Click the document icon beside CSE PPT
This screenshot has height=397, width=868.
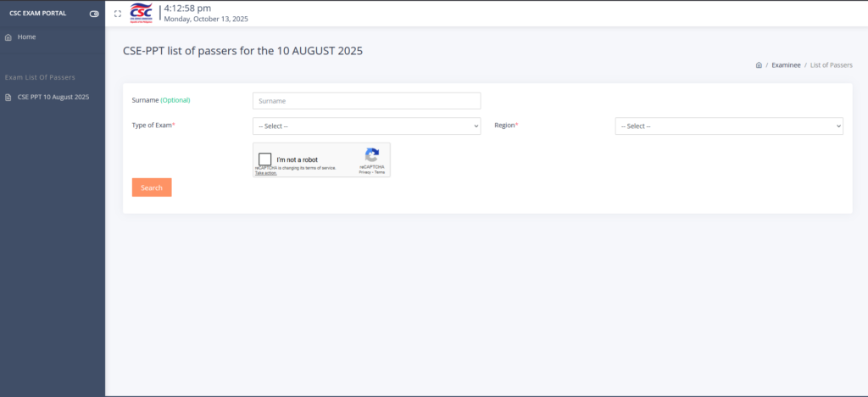click(8, 98)
